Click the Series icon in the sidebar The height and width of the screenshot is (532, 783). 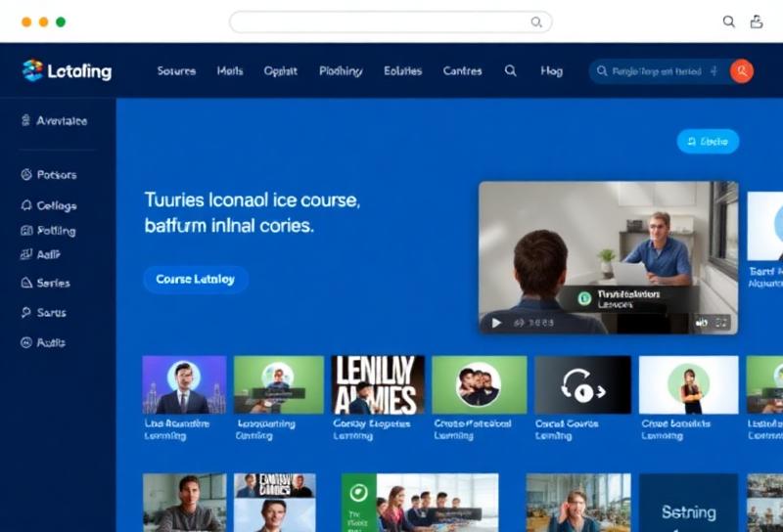[27, 283]
